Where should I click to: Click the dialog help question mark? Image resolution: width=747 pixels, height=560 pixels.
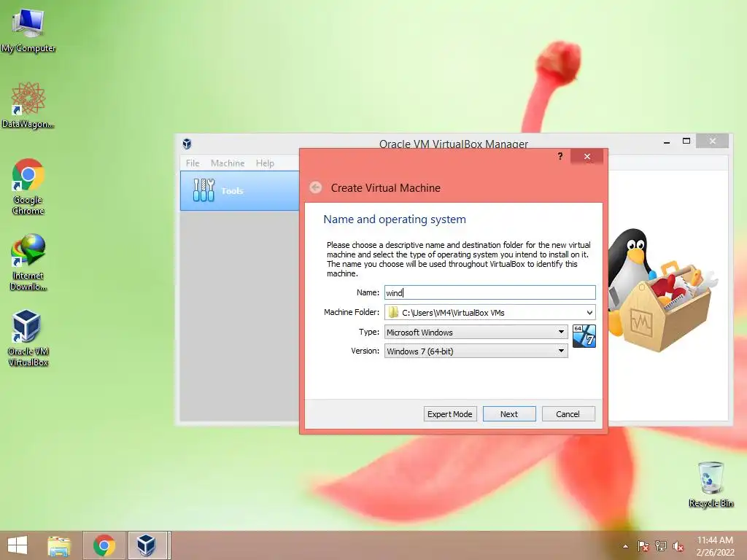560,156
